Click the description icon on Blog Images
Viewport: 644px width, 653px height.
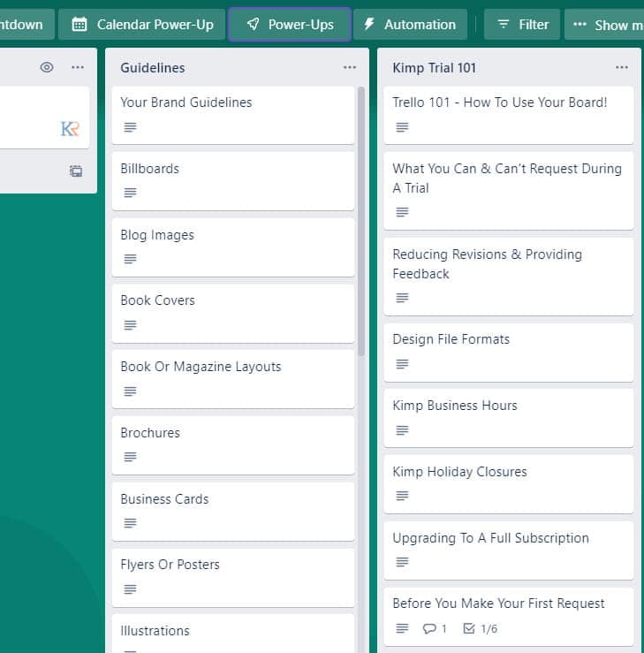(x=130, y=259)
